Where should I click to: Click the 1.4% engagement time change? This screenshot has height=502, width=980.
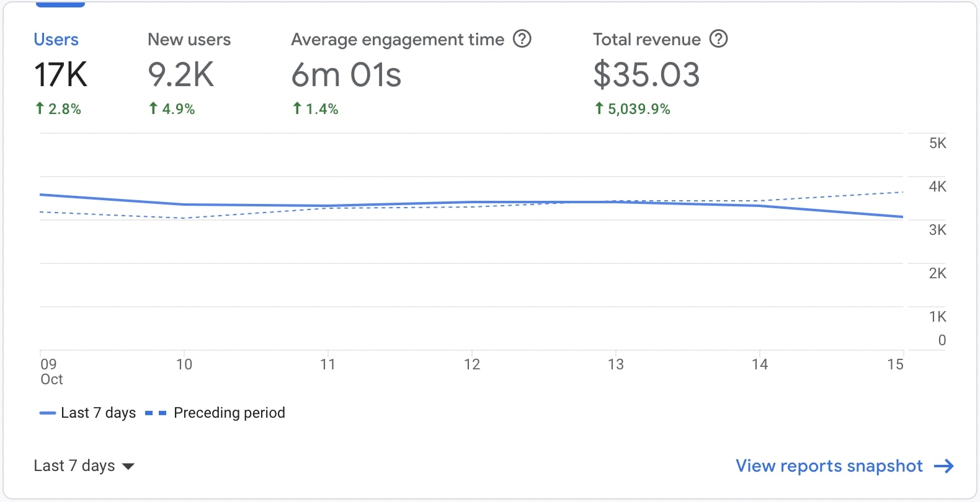(315, 109)
